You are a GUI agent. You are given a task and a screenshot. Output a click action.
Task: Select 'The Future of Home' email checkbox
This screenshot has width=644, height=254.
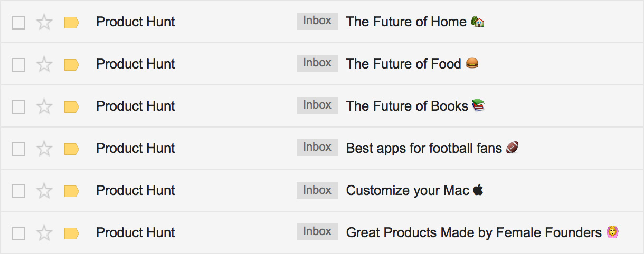coord(18,22)
